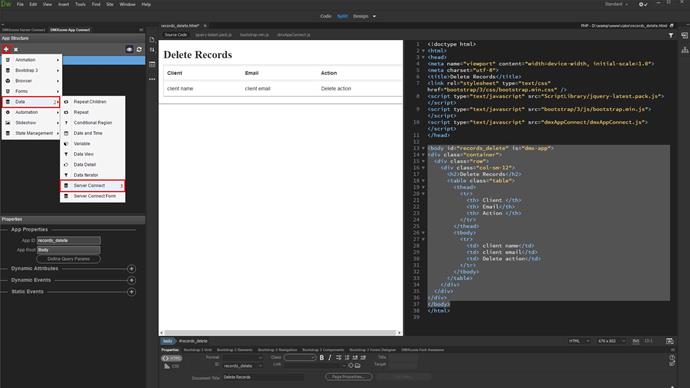Select the Source Code related-file tab

(x=176, y=35)
